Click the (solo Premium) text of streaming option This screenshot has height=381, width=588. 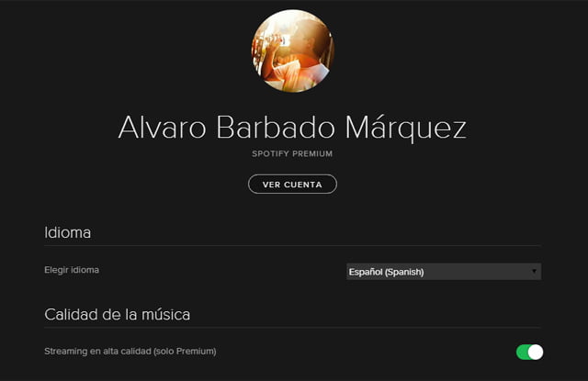point(185,352)
